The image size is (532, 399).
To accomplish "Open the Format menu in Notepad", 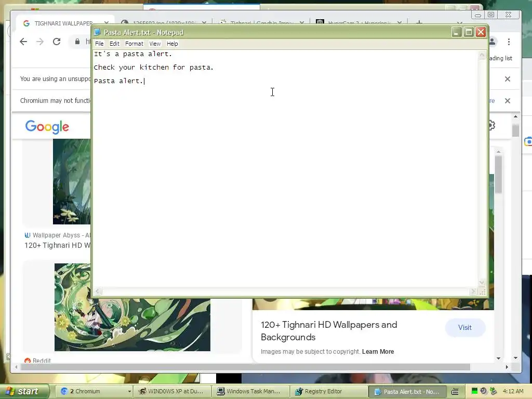I will point(134,44).
